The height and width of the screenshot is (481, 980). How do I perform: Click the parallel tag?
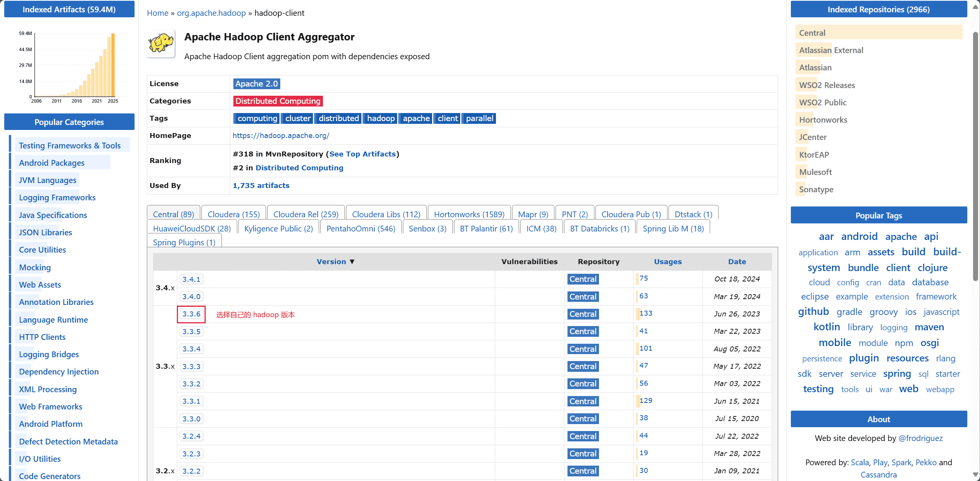coord(479,118)
